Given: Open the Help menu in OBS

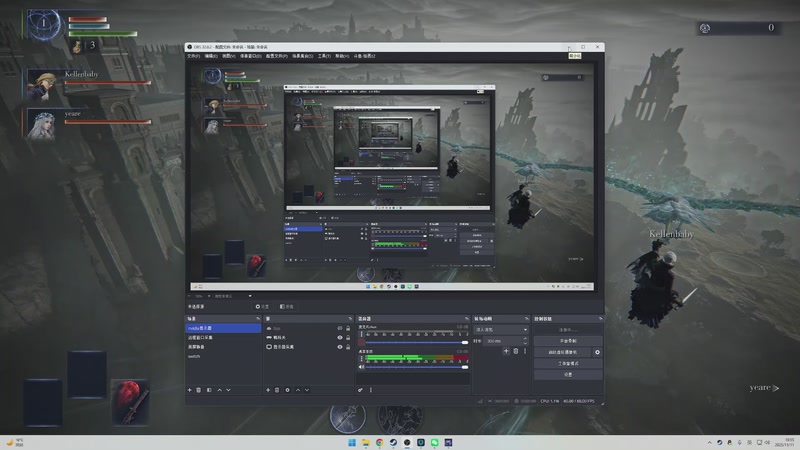Looking at the screenshot, I should tap(342, 56).
